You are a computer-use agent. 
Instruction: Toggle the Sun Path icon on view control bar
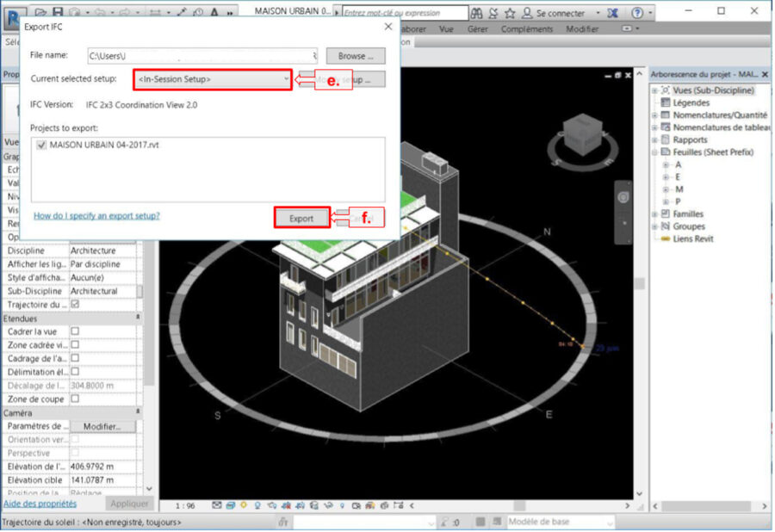(x=244, y=506)
